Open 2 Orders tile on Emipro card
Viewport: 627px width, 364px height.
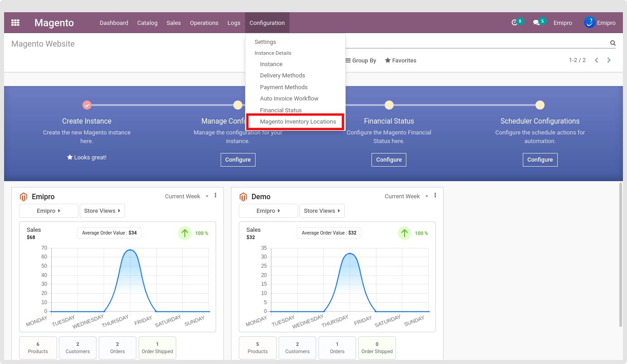(x=117, y=348)
